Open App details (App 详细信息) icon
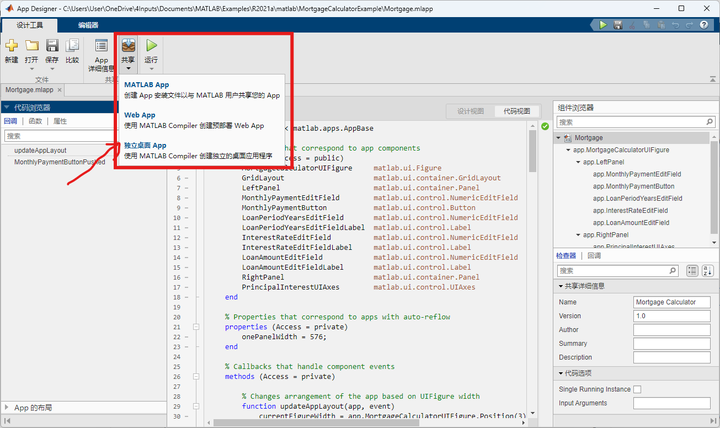 pyautogui.click(x=101, y=45)
